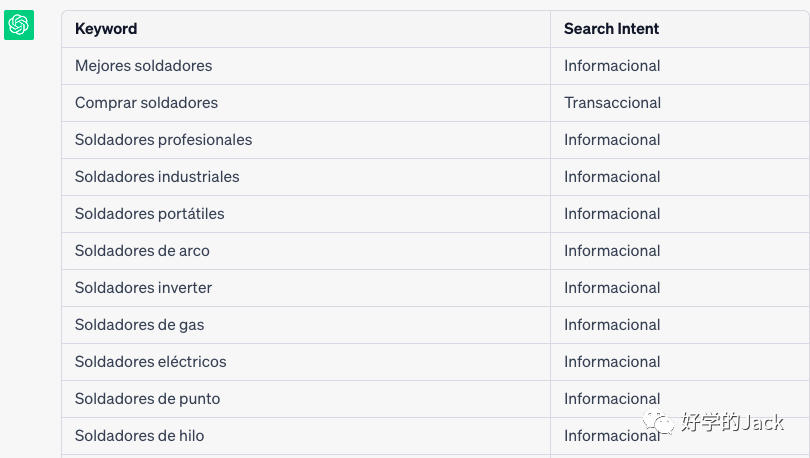Click the Mejores soldadores keyword cell

pos(306,66)
